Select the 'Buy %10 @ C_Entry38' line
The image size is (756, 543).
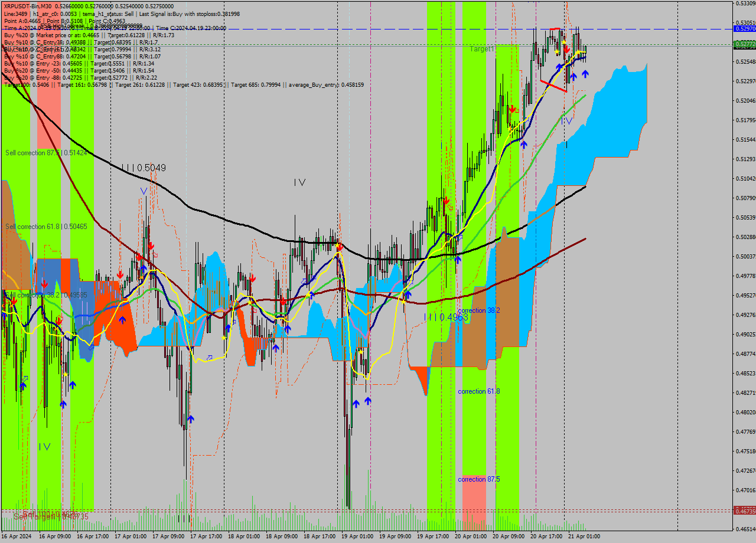(x=81, y=42)
